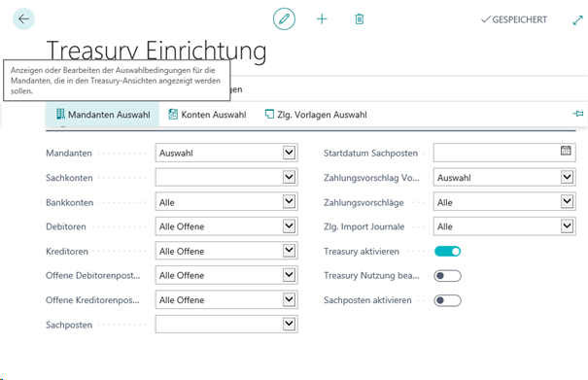Click the Treasury aktivieren label

(362, 252)
